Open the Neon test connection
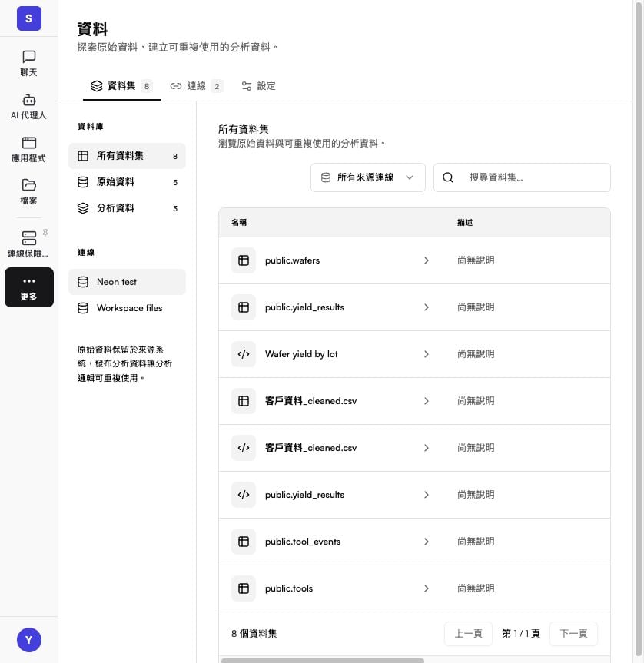644x663 pixels. pyautogui.click(x=127, y=282)
